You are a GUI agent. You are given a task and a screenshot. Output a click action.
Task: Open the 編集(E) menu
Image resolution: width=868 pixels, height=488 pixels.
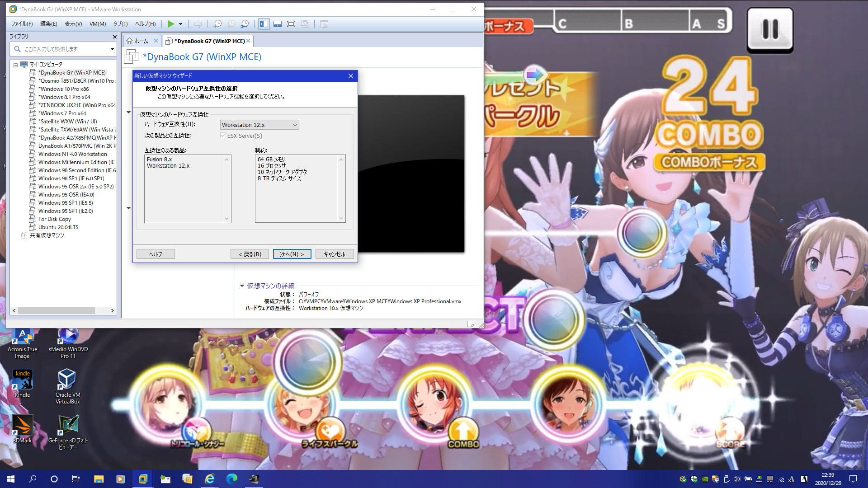pos(49,24)
